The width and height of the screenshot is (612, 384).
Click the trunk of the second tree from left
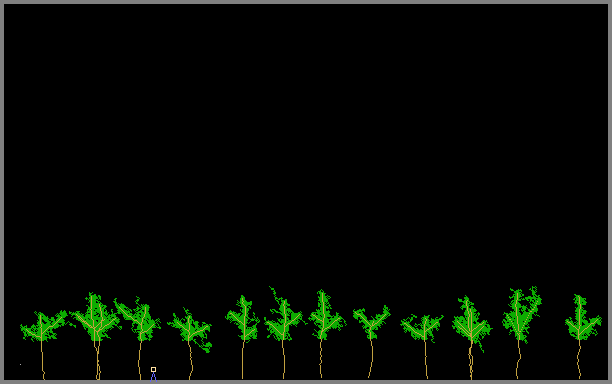(x=98, y=361)
